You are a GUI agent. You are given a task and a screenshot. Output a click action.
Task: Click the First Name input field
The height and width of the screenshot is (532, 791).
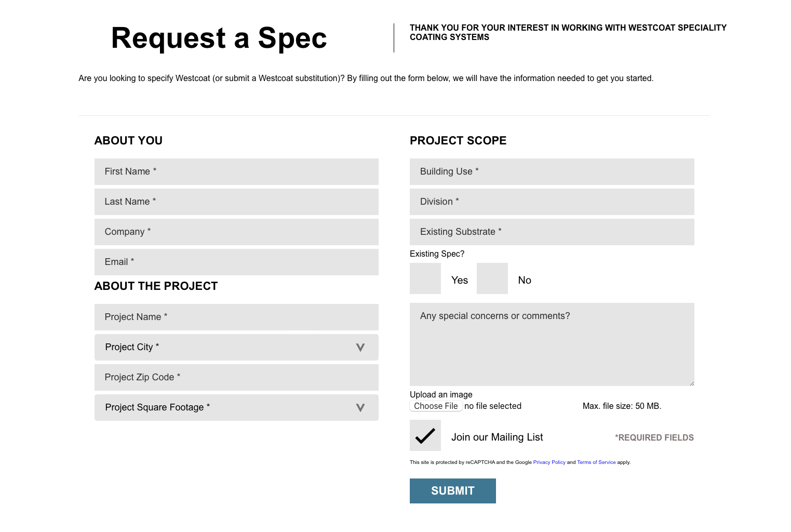tap(236, 171)
